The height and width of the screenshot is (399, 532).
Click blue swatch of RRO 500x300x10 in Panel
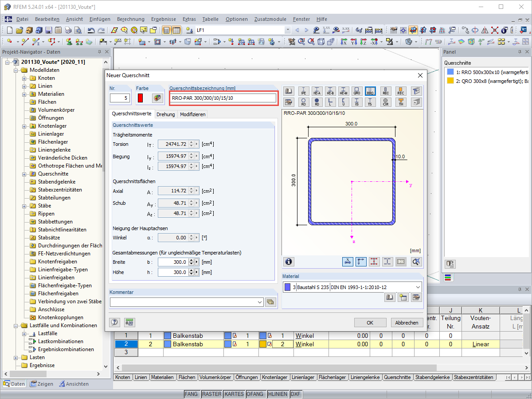click(x=450, y=72)
